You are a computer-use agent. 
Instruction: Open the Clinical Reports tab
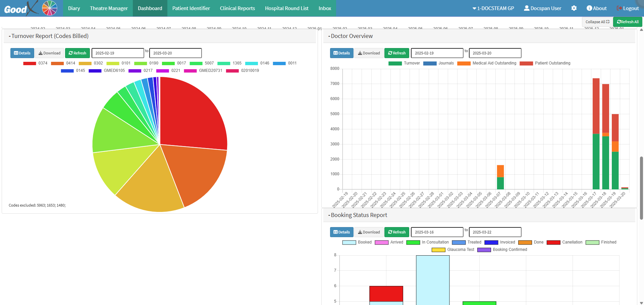[x=237, y=8]
